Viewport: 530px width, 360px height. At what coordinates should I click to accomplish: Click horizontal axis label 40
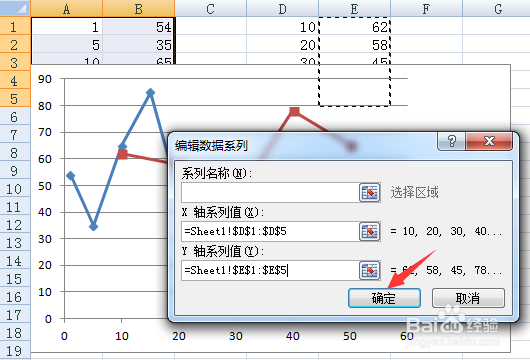pos(293,336)
